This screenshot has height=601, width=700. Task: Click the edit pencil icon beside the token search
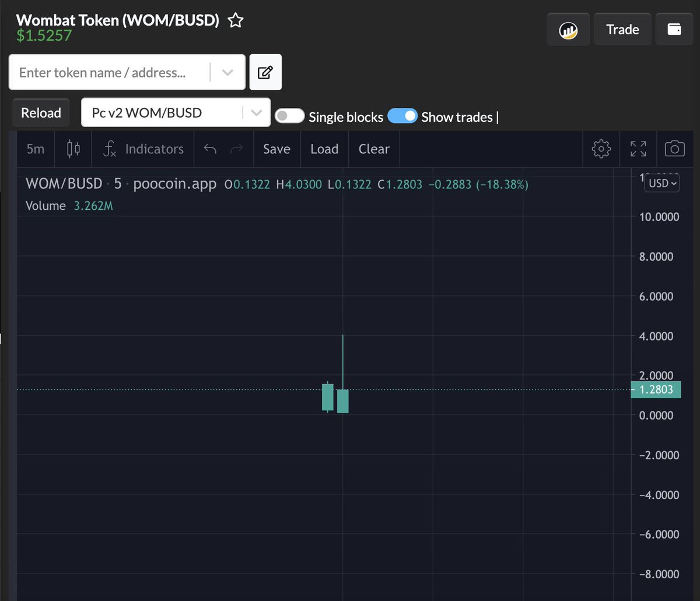pyautogui.click(x=265, y=72)
